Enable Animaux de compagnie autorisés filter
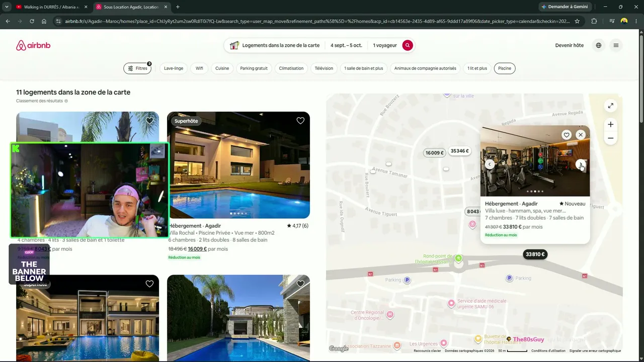Image resolution: width=644 pixels, height=362 pixels. pyautogui.click(x=425, y=68)
